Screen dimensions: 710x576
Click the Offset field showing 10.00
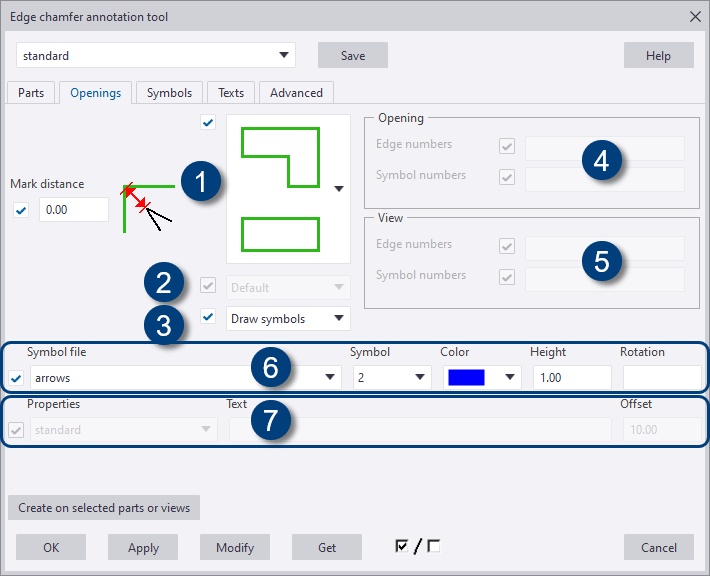pyautogui.click(x=662, y=429)
